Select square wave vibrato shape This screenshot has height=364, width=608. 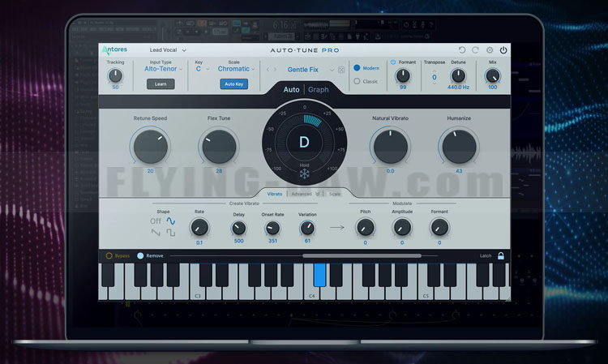click(x=170, y=233)
